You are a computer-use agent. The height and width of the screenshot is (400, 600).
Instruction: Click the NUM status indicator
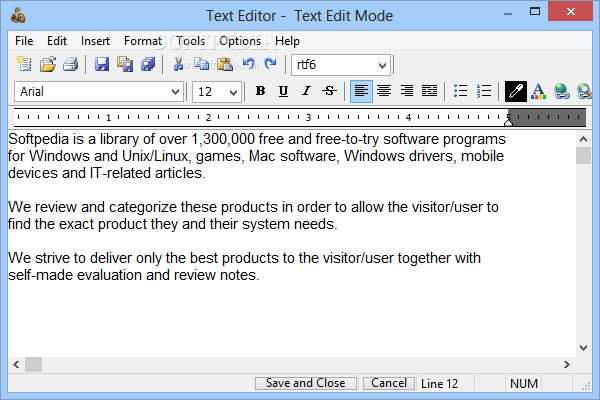[x=524, y=384]
